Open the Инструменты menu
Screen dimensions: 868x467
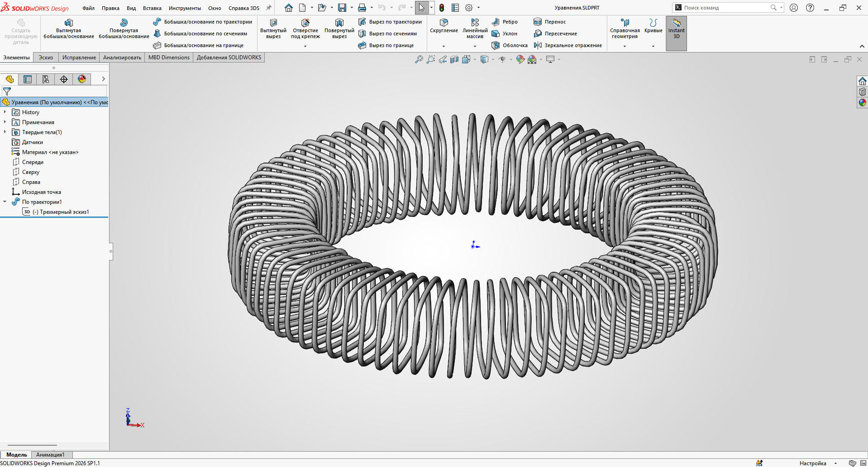click(185, 8)
